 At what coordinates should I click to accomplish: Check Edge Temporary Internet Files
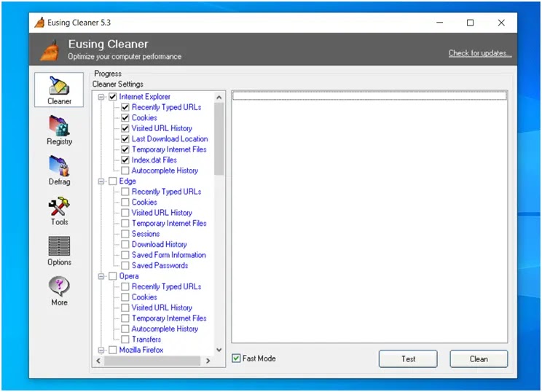[125, 223]
